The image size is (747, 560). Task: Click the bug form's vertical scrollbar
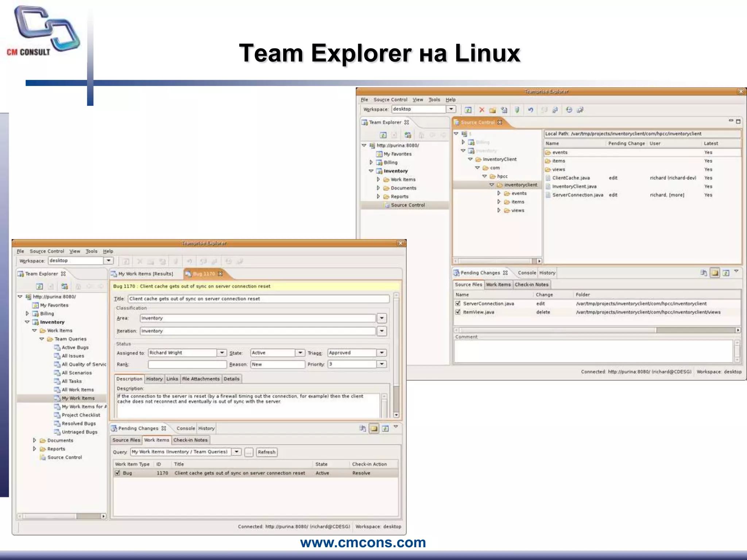396,355
